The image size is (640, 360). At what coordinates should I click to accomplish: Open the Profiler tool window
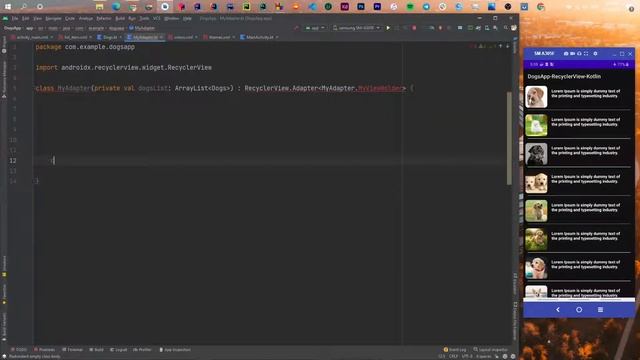142,350
